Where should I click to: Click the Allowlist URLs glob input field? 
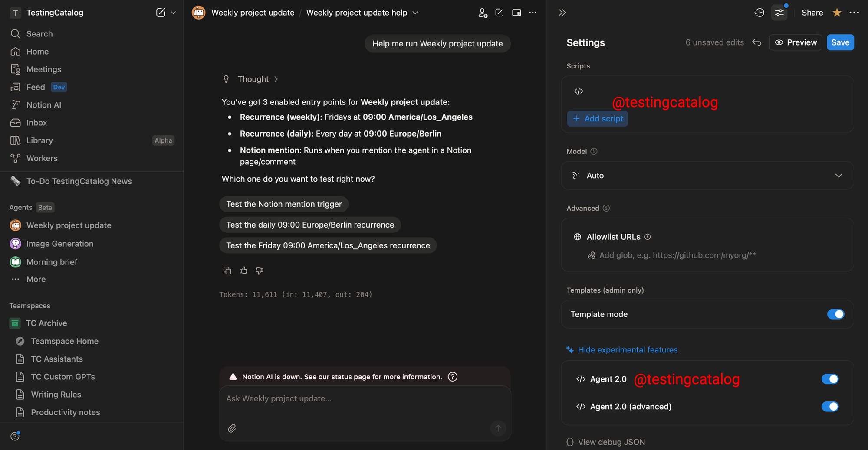[677, 255]
